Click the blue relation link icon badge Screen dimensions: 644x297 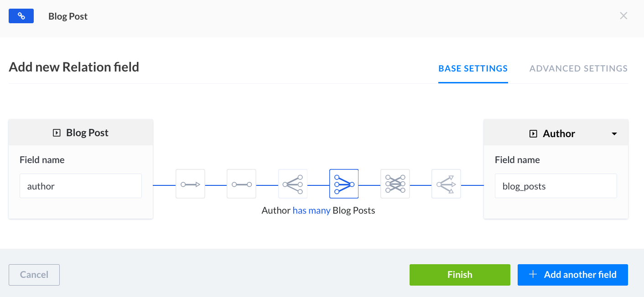click(21, 16)
